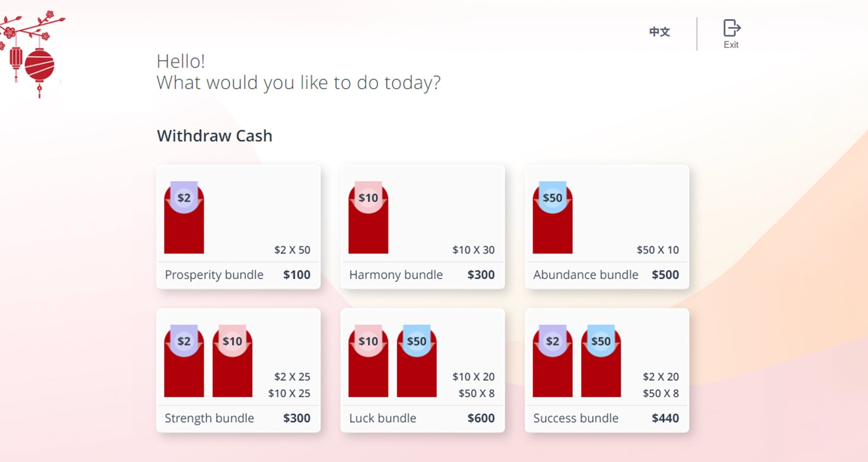The width and height of the screenshot is (868, 462).
Task: Pick the Success bundle $440 card
Action: coord(607,371)
